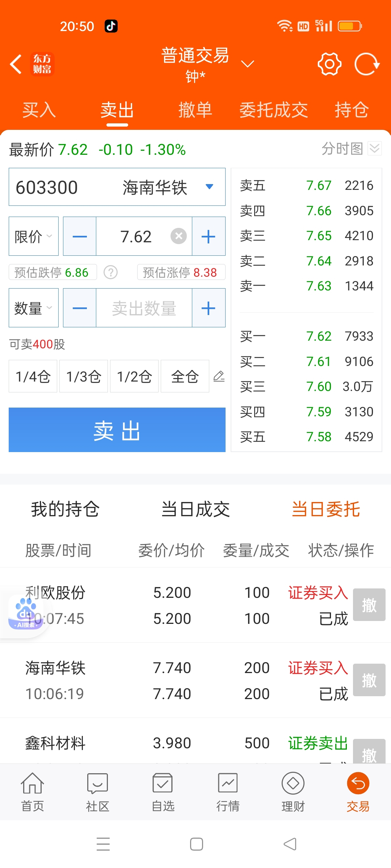The image size is (391, 868).
Task: Change the 限价 order type dropdown
Action: [x=34, y=236]
